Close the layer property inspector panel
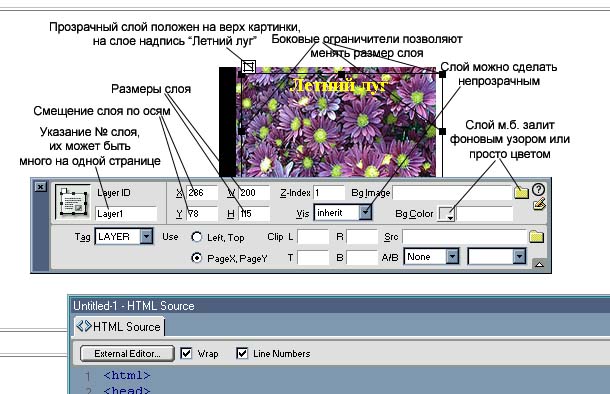The image size is (610, 394). 40,187
